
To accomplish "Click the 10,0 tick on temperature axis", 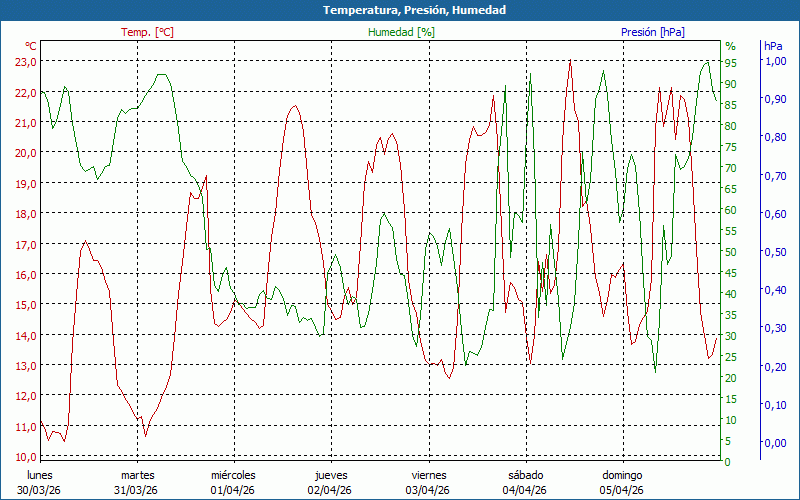I will [x=25, y=457].
